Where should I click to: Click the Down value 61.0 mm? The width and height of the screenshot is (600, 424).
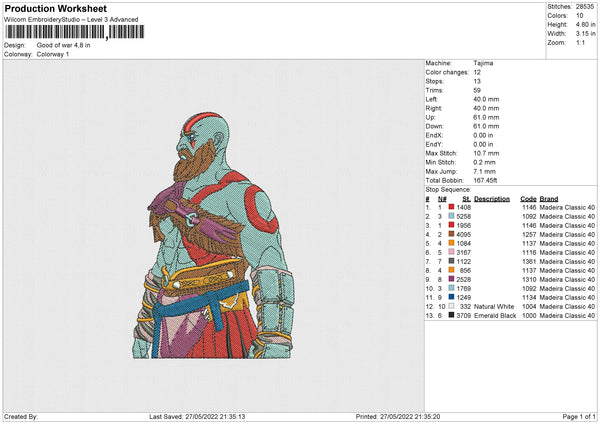pyautogui.click(x=486, y=126)
